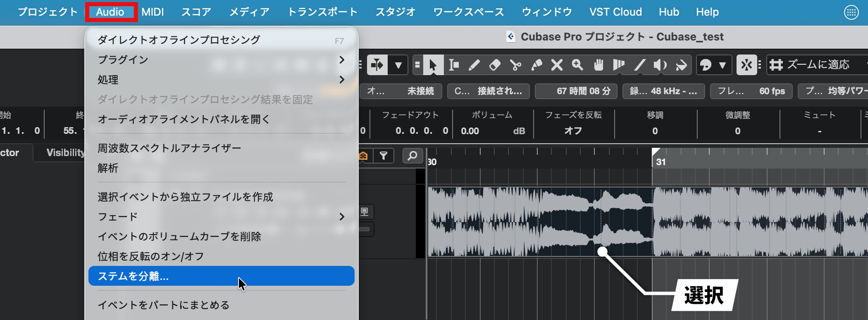868x320 pixels.
Task: Click the 48 kHz record format status button
Action: coord(663,91)
